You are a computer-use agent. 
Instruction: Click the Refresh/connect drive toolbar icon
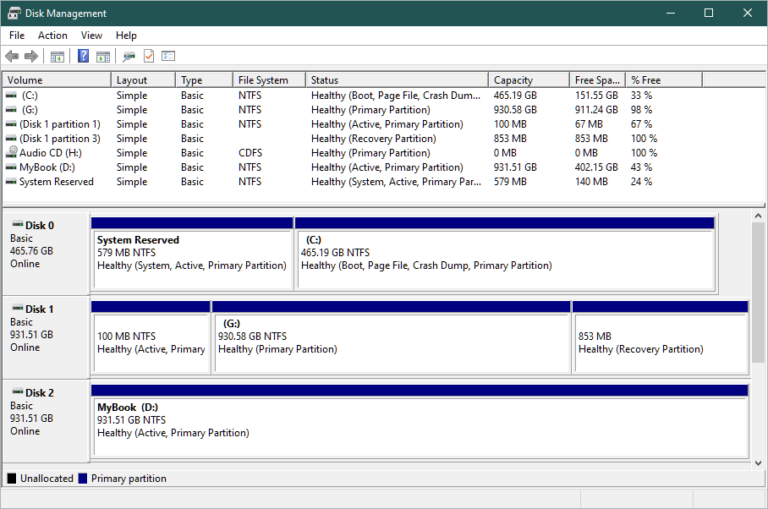tap(129, 57)
